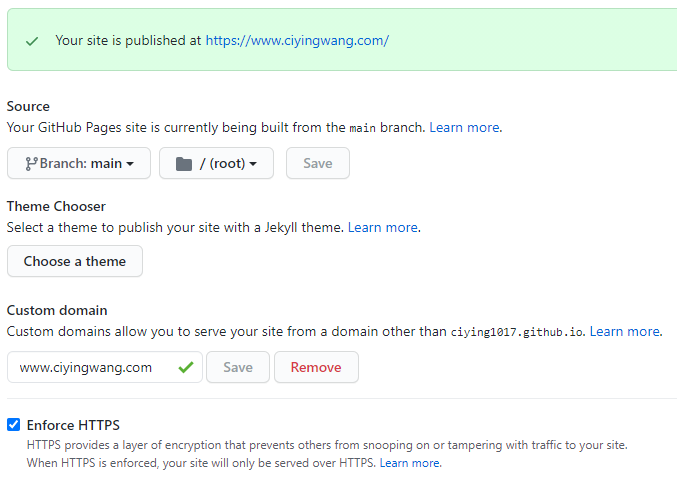Click the Choose a theme button
The height and width of the screenshot is (484, 677).
point(75,261)
